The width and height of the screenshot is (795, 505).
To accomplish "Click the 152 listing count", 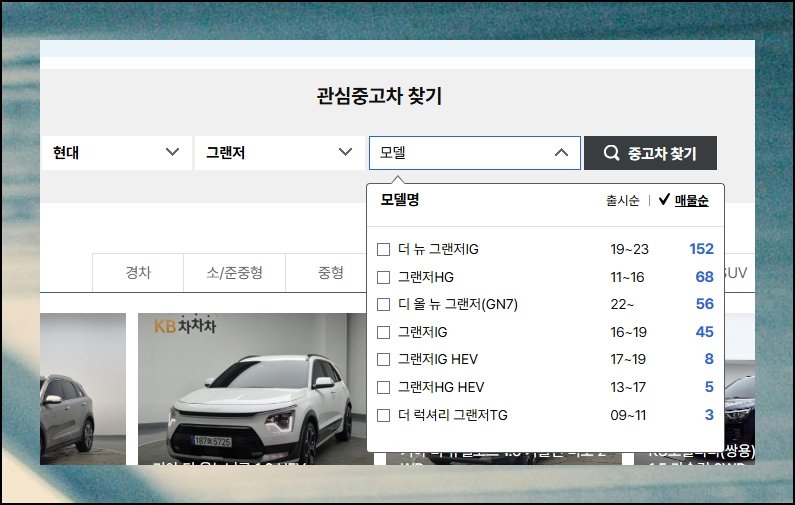I will [x=701, y=249].
